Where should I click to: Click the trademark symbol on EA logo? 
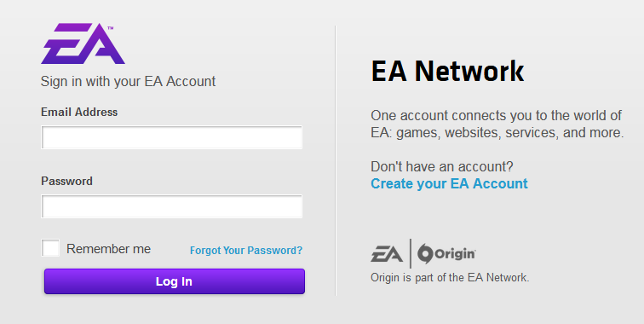pos(110,28)
